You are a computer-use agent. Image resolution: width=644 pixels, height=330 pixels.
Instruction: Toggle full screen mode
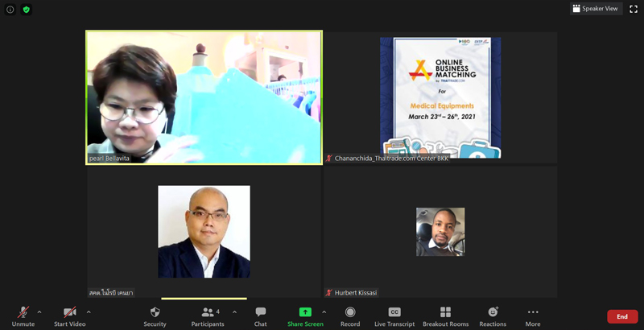coord(633,9)
